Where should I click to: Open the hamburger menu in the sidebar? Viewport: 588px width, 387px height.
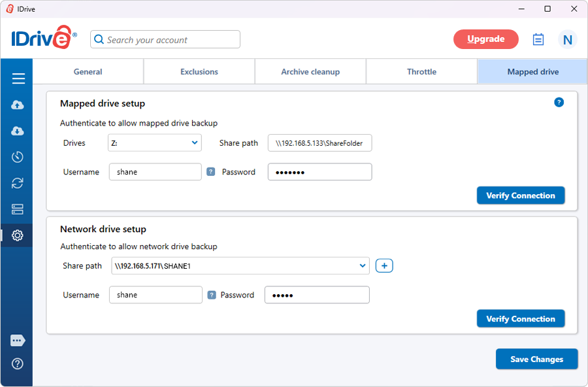18,78
